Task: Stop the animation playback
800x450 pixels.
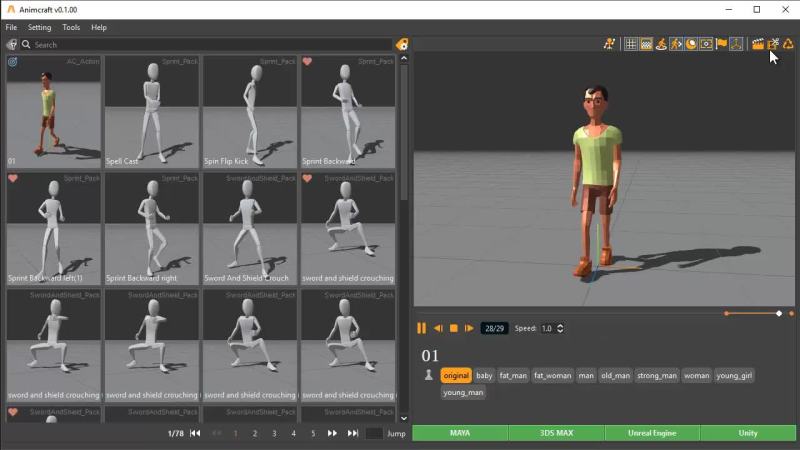Action: click(x=454, y=328)
